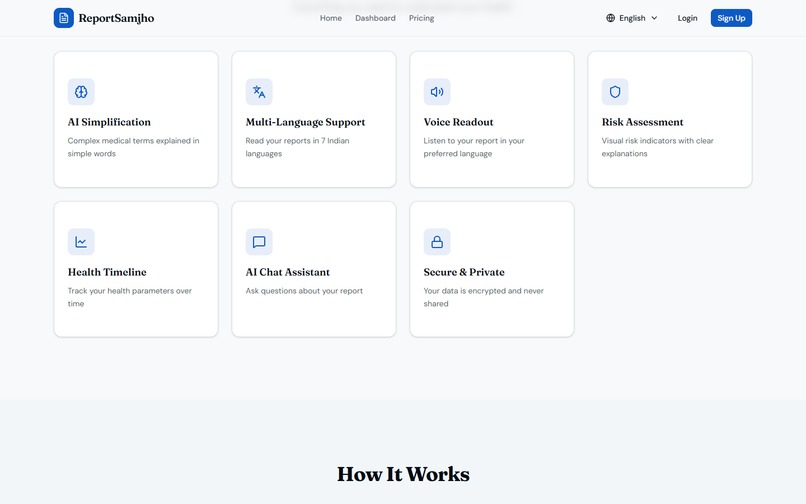Select the AI Simplification card title
The height and width of the screenshot is (504, 806).
pos(109,122)
